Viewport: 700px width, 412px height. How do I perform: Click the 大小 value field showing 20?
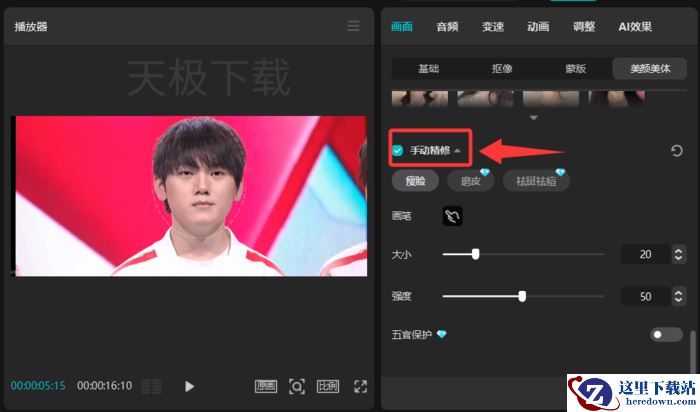click(646, 254)
